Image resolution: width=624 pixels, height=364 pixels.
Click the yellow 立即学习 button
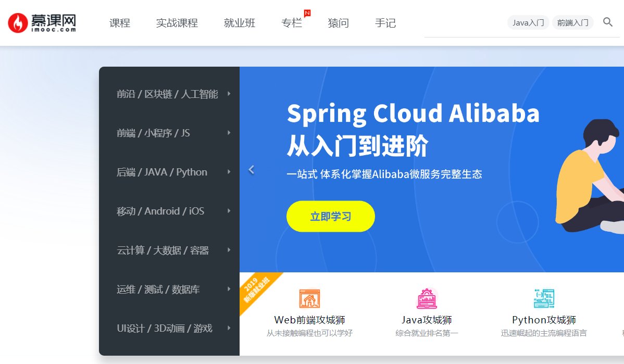click(330, 216)
